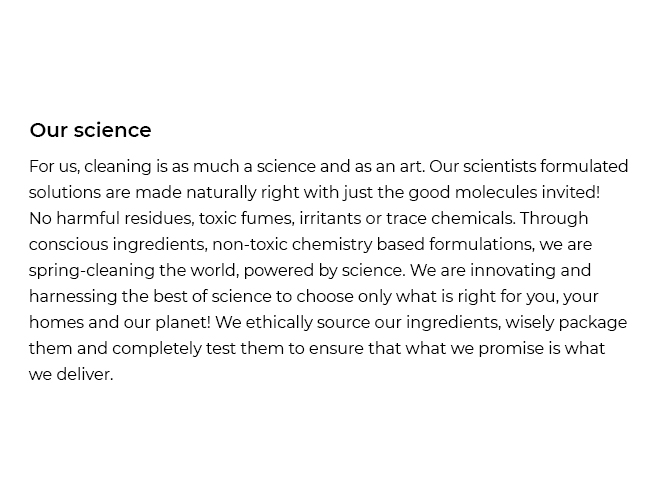
Task: Click the word 'non-toxic'
Action: point(250,244)
